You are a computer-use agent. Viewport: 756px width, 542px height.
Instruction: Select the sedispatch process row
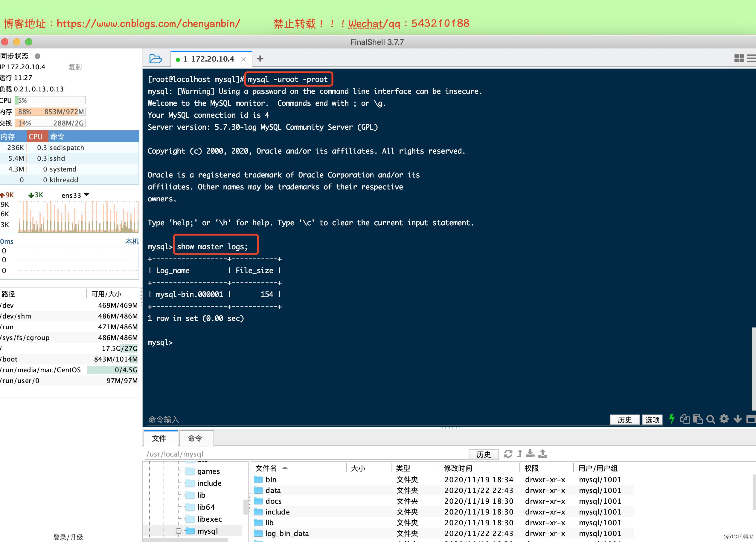(x=69, y=148)
